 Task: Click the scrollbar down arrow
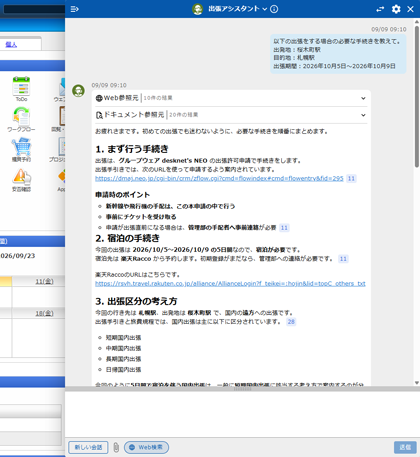pyautogui.click(x=417, y=383)
